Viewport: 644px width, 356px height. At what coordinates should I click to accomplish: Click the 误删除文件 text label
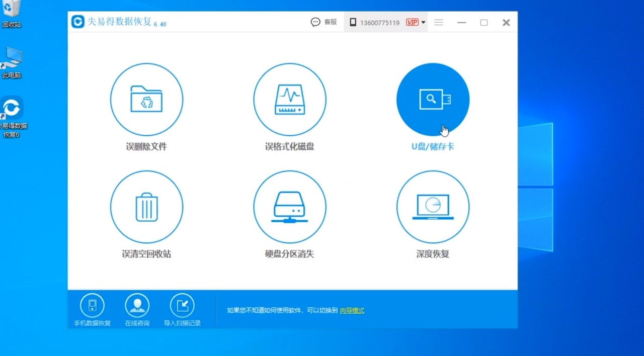pyautogui.click(x=146, y=147)
